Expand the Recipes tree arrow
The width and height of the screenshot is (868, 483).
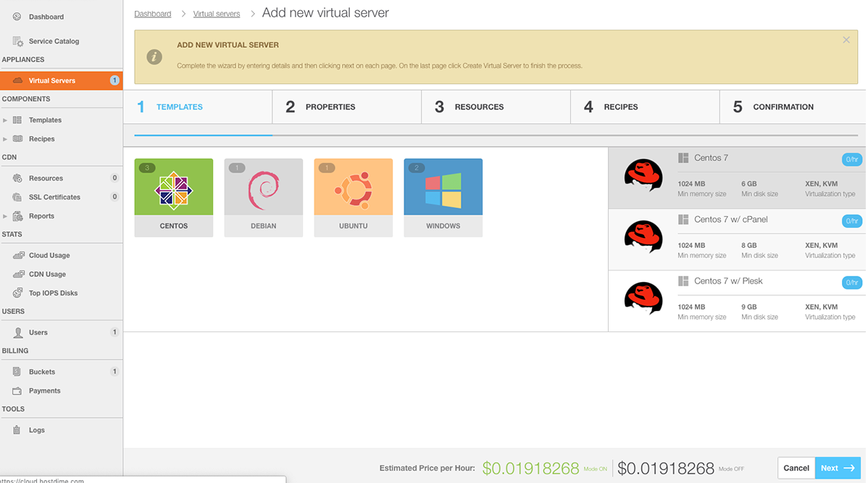click(x=5, y=139)
